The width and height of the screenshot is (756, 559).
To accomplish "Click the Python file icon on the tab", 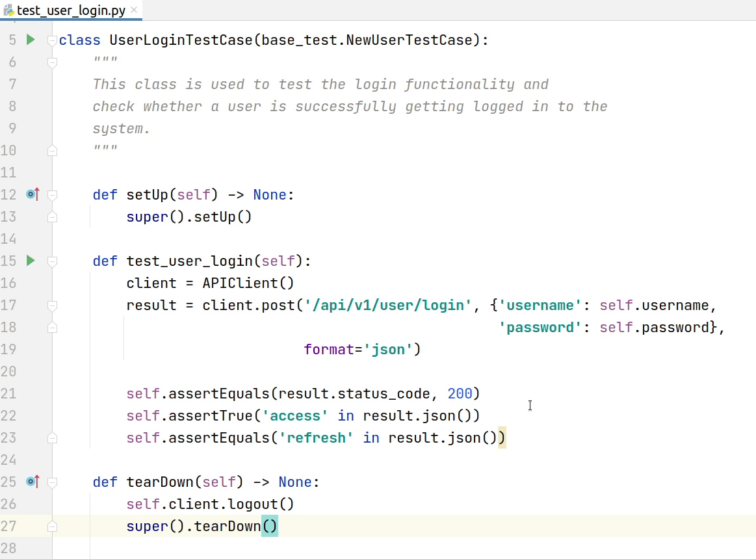I will tap(9, 10).
